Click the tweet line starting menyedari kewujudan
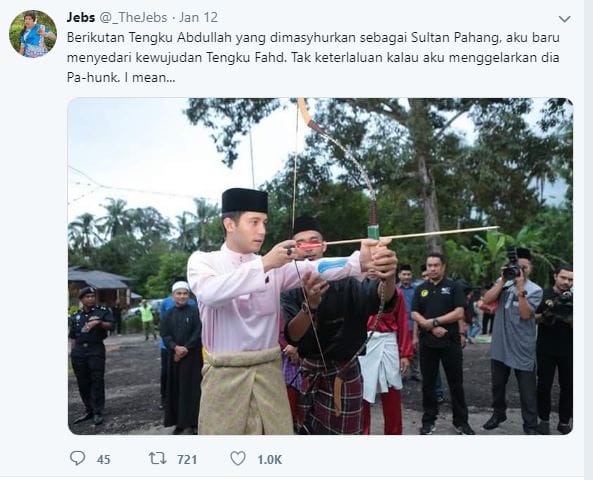 [x=313, y=57]
